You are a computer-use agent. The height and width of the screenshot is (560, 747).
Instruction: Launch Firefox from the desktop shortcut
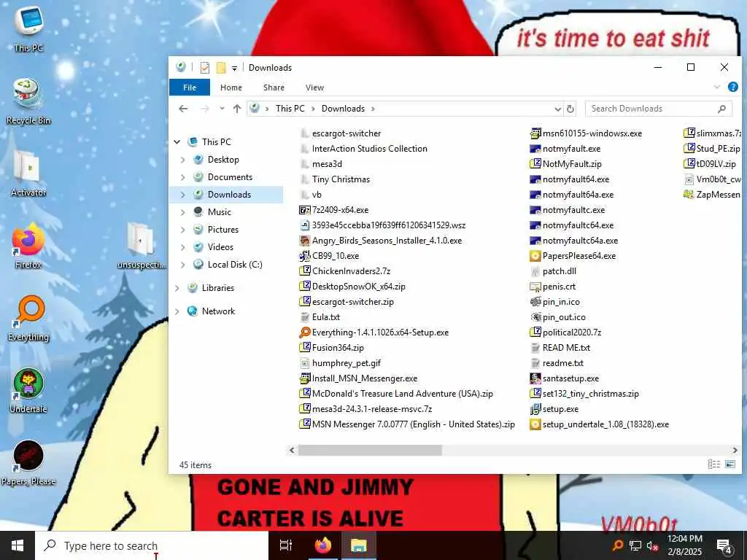tap(28, 246)
